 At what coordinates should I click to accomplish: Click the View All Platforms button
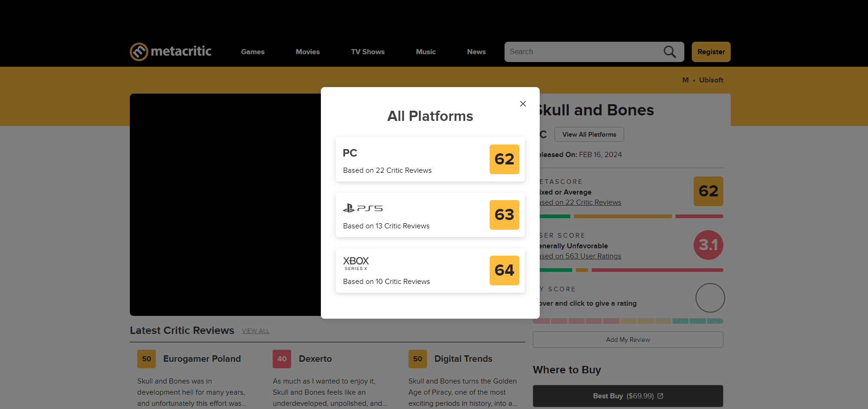pos(589,134)
